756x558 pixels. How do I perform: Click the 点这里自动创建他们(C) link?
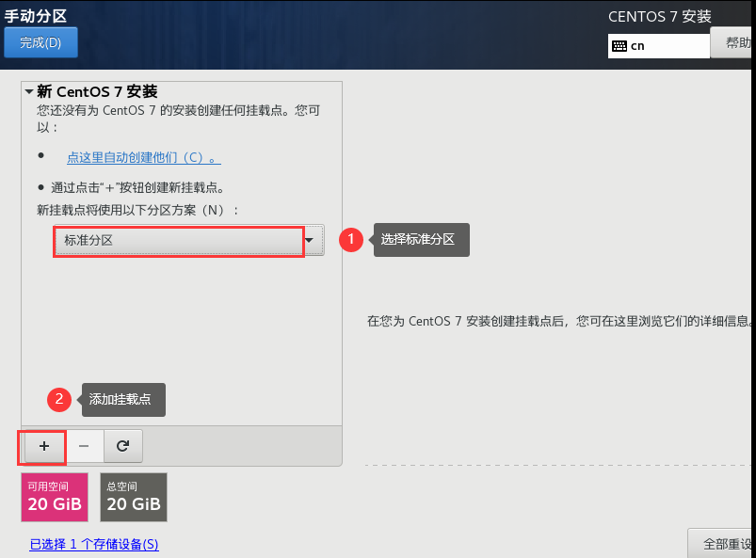click(x=143, y=157)
